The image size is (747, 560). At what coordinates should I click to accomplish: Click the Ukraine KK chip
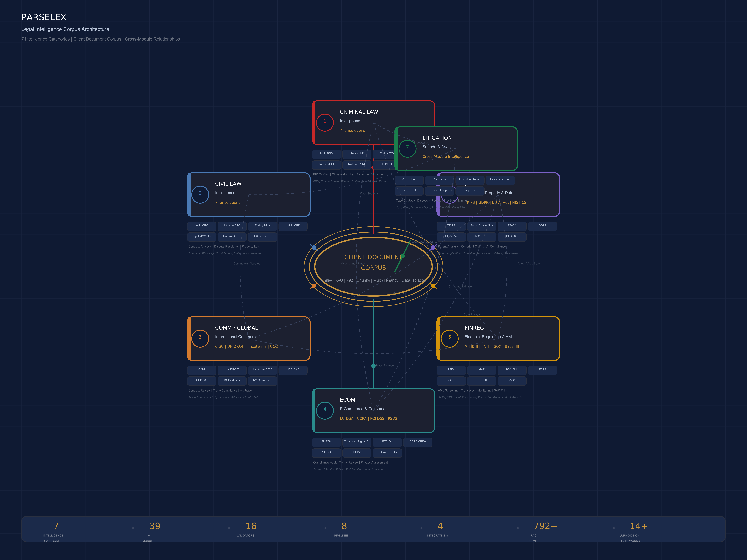pyautogui.click(x=357, y=154)
